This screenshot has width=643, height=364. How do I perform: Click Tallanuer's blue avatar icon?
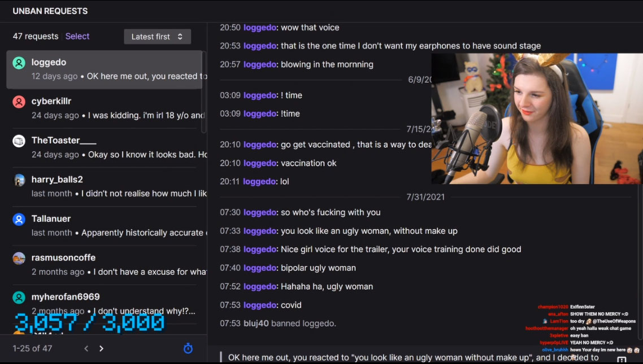(x=19, y=219)
